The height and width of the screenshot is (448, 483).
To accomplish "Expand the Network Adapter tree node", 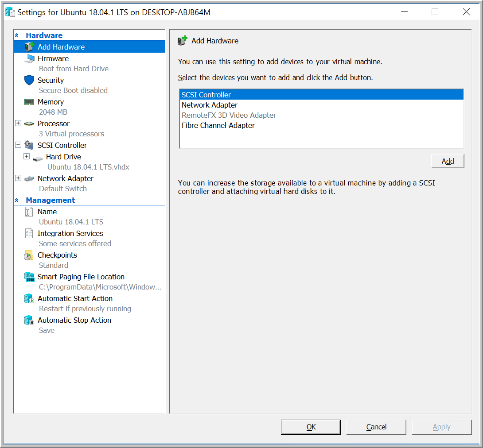I will [18, 178].
